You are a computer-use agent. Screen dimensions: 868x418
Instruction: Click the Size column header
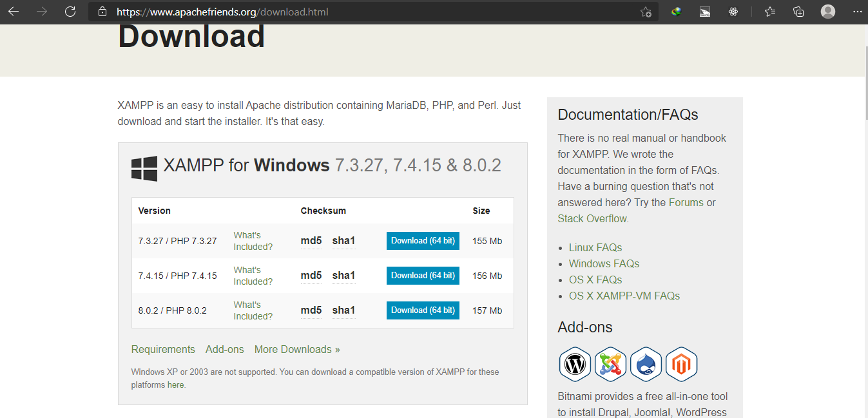tap(481, 211)
